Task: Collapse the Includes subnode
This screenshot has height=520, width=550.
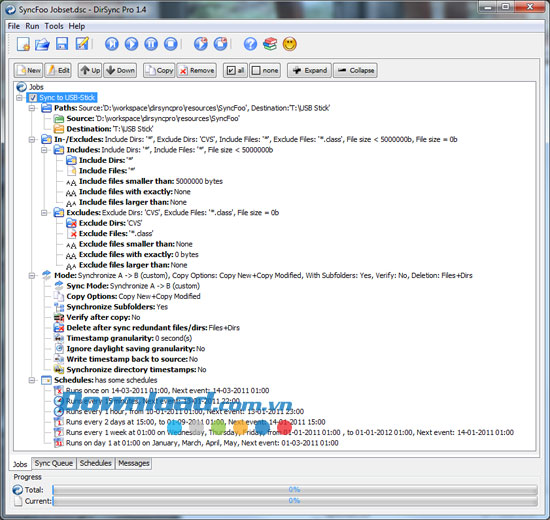Action: [44, 150]
